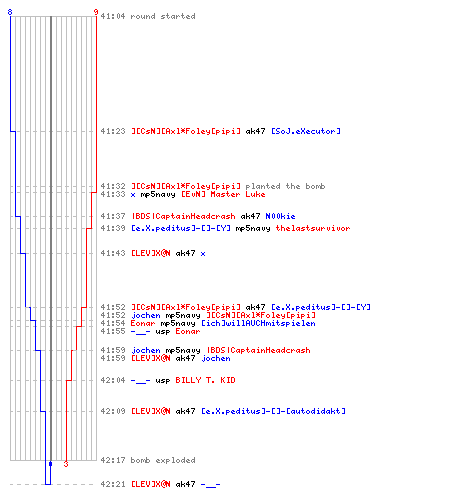Click the jochen name in first 41:52 mp5navy kill
The width and height of the screenshot is (450, 500).
146,315
